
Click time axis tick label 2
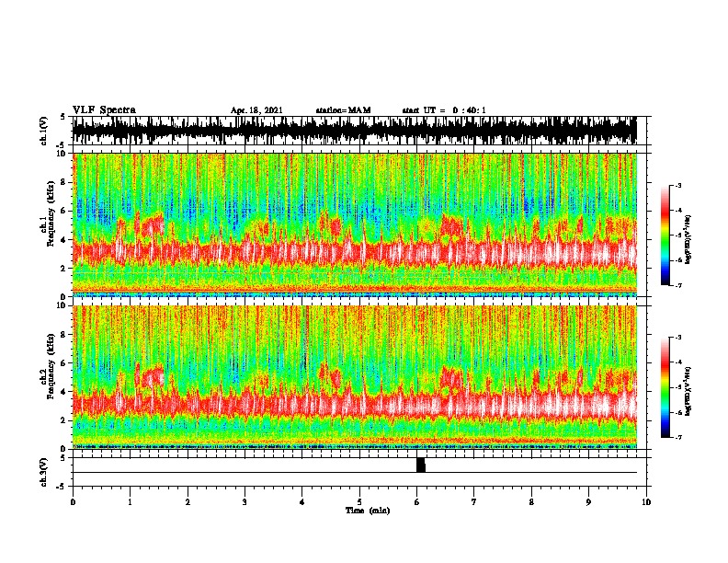188,502
